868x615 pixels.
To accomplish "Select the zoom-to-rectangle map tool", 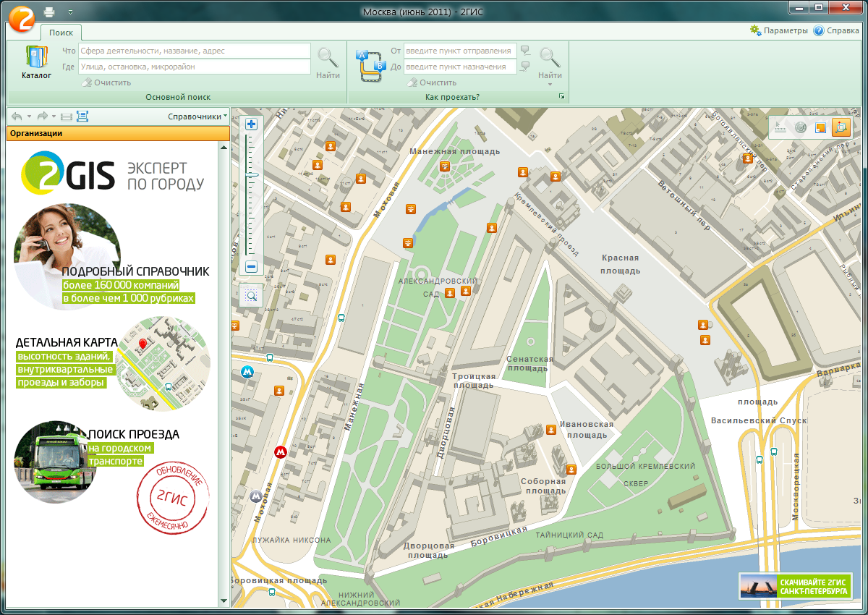I will coord(252,294).
